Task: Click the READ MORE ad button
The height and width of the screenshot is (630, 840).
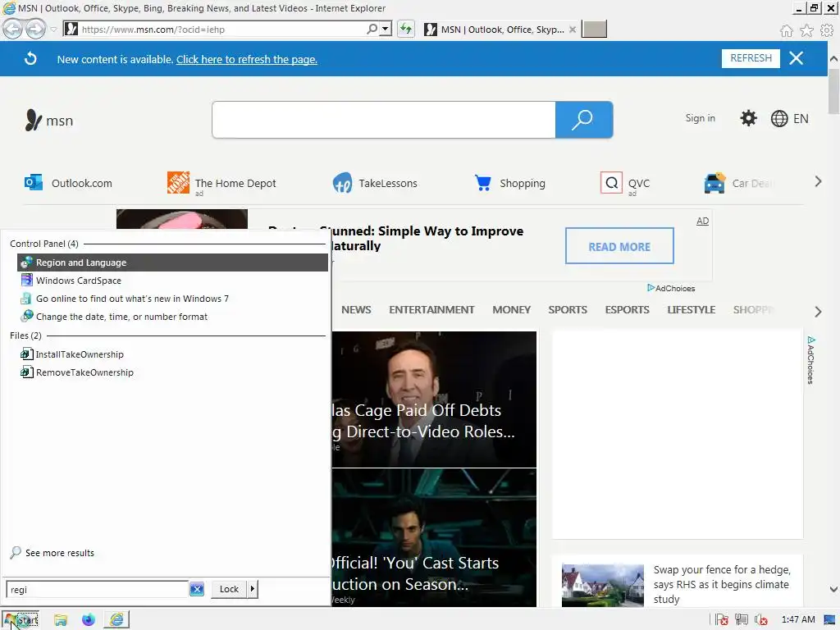Action: point(619,246)
